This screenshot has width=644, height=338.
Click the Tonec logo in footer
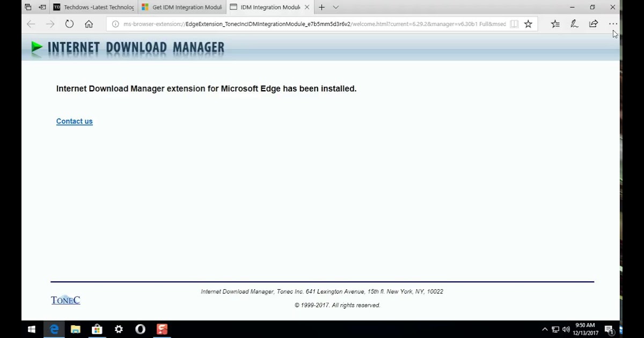[x=65, y=300]
